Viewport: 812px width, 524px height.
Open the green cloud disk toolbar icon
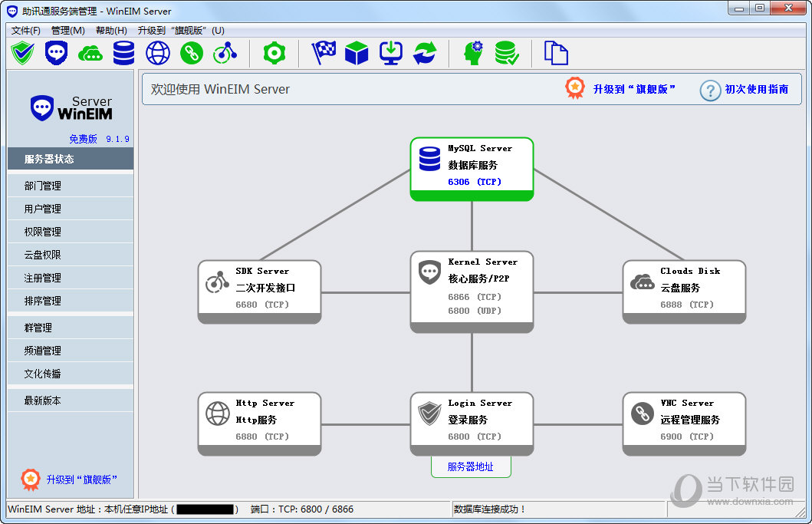(x=90, y=53)
